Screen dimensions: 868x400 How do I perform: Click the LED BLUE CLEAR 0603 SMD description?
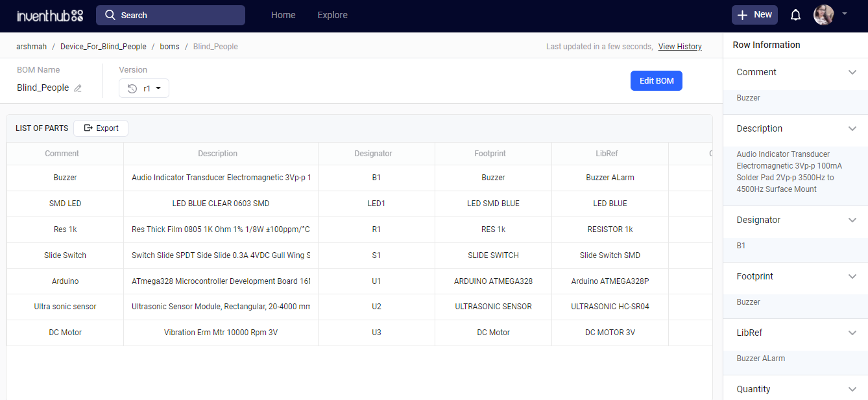coord(221,204)
